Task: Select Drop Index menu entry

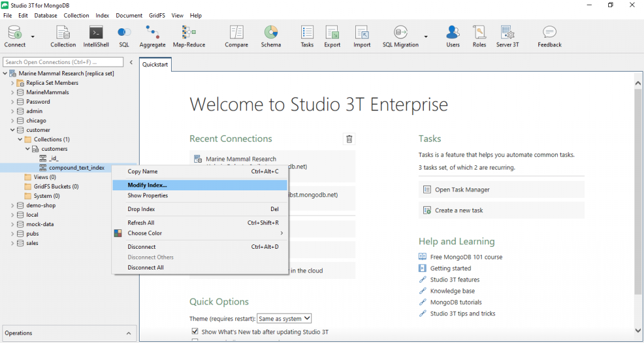Action: coord(199,209)
